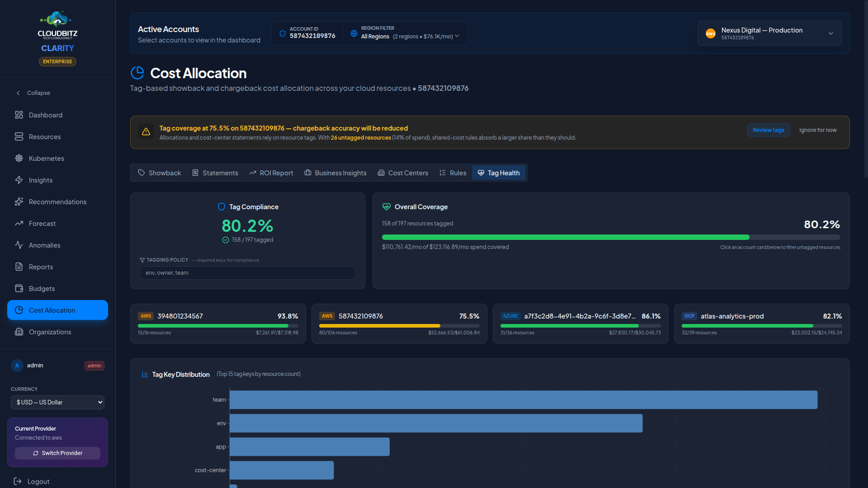Click the red admin role badge

coord(94,366)
